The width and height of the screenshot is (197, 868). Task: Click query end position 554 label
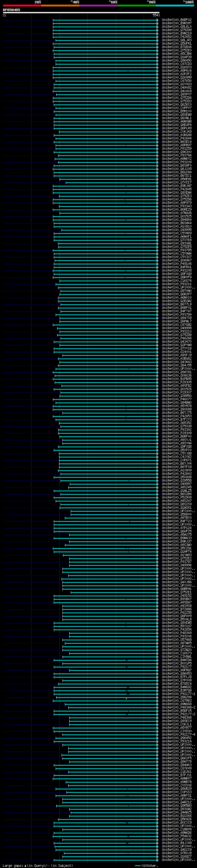point(155,15)
